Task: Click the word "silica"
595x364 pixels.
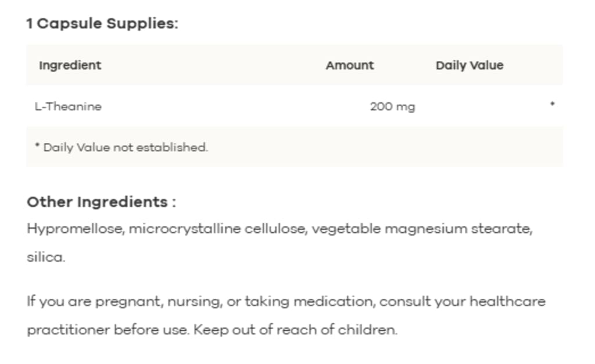Action: click(46, 257)
